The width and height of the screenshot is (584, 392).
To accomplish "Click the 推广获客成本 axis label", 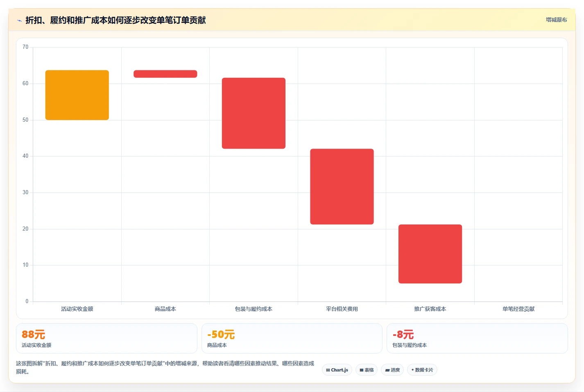I will 430,309.
